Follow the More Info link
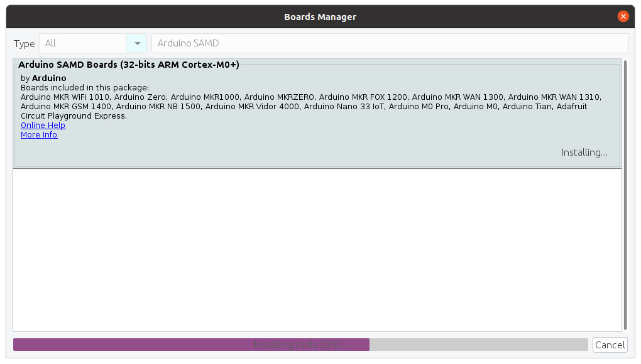This screenshot has width=641, height=364. (x=39, y=135)
